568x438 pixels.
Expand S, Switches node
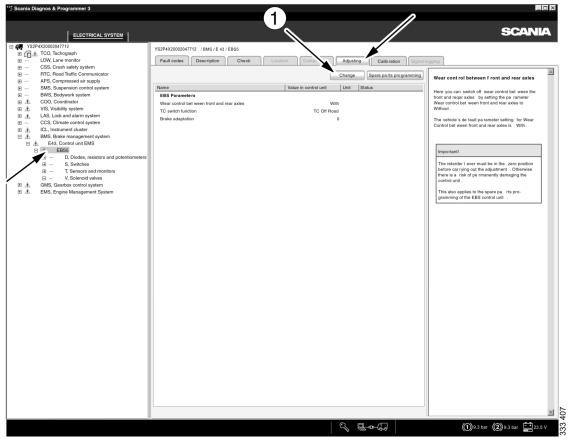(44, 164)
